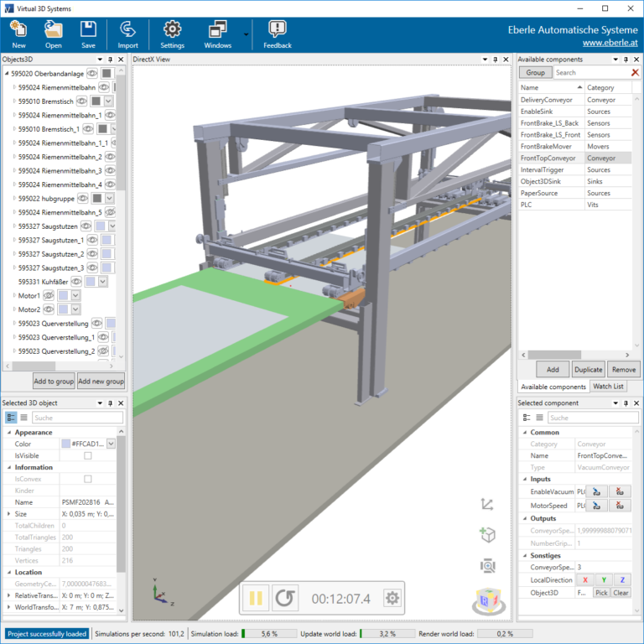Click the view cube in viewport corner
The height and width of the screenshot is (644, 644).
click(487, 602)
